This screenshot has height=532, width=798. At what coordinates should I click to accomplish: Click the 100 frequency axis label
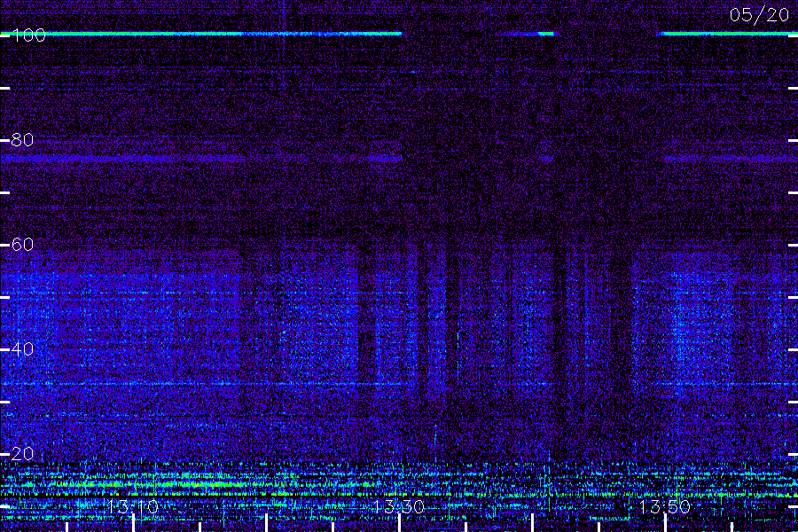tap(28, 35)
